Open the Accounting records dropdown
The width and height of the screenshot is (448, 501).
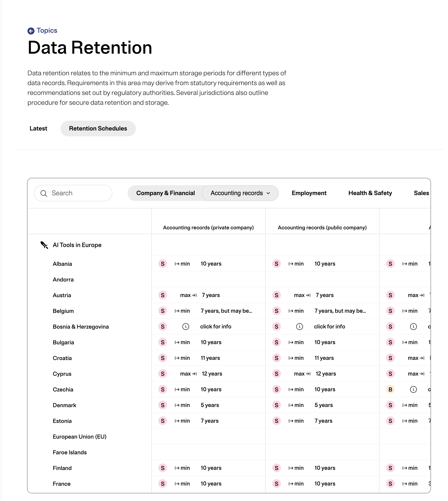(x=240, y=193)
